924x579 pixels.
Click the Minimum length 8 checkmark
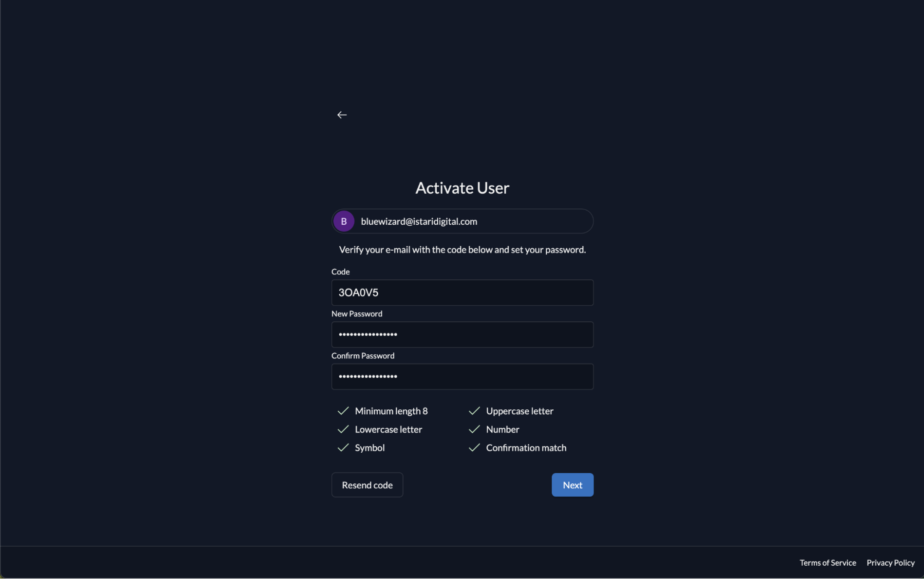343,411
